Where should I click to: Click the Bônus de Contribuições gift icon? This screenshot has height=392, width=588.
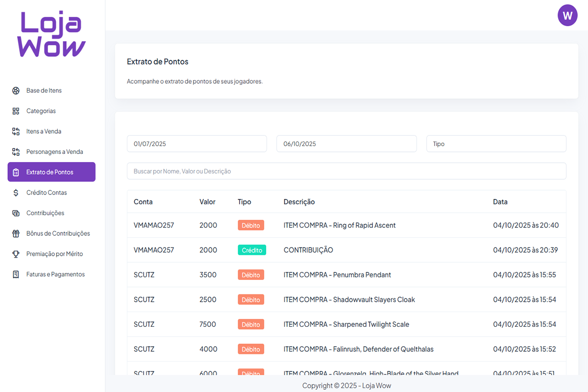(x=16, y=234)
